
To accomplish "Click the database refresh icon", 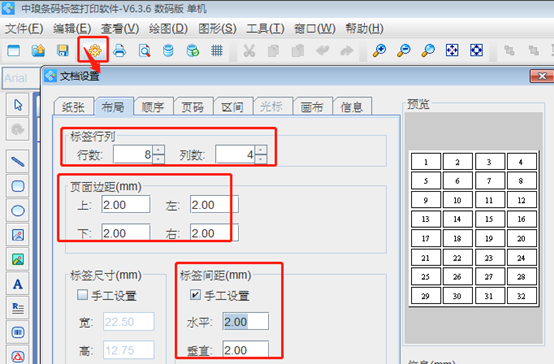I will pos(193,51).
